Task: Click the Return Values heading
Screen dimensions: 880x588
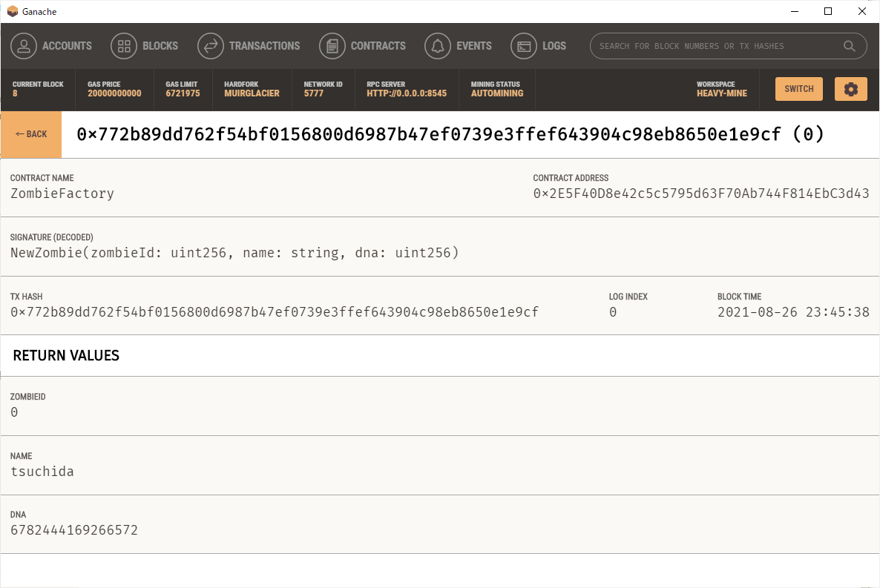Action: 66,356
